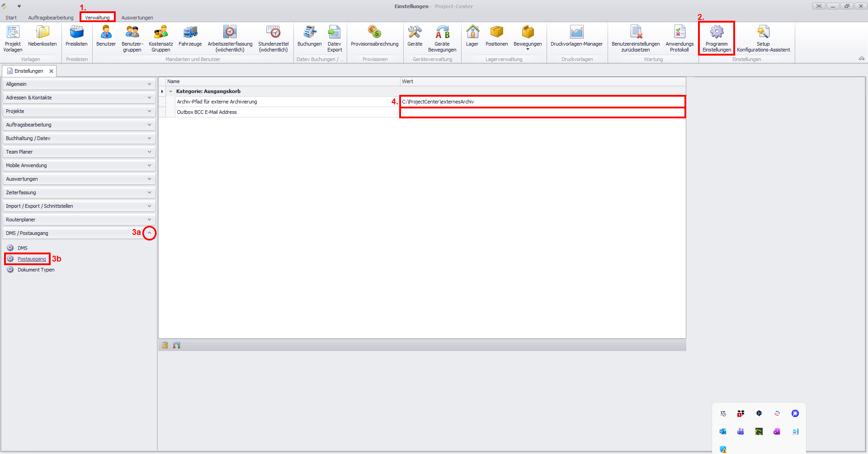Open the Datev Export tool
The height and width of the screenshot is (454, 868).
click(335, 38)
